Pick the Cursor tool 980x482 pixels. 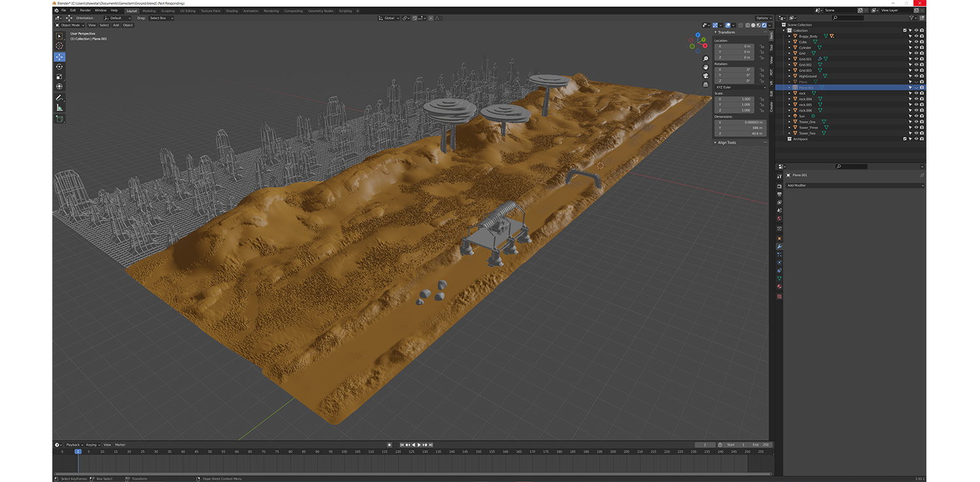click(59, 46)
